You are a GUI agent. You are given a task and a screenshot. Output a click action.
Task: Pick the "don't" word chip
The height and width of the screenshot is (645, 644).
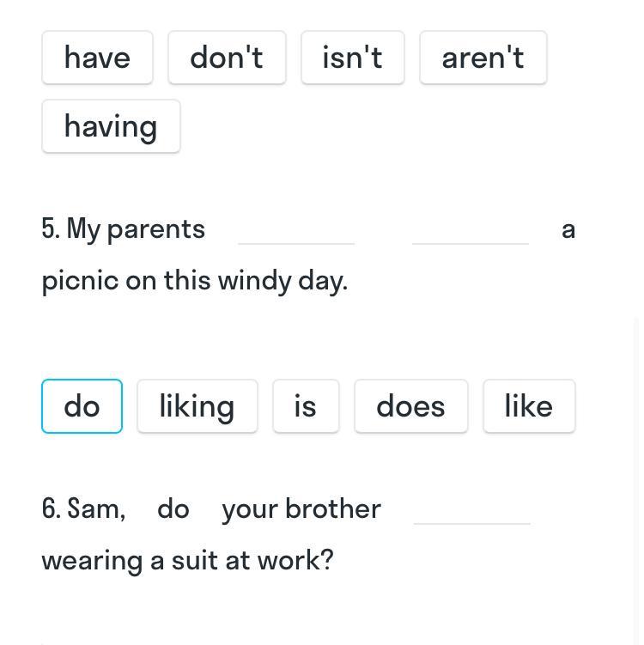coord(227,58)
